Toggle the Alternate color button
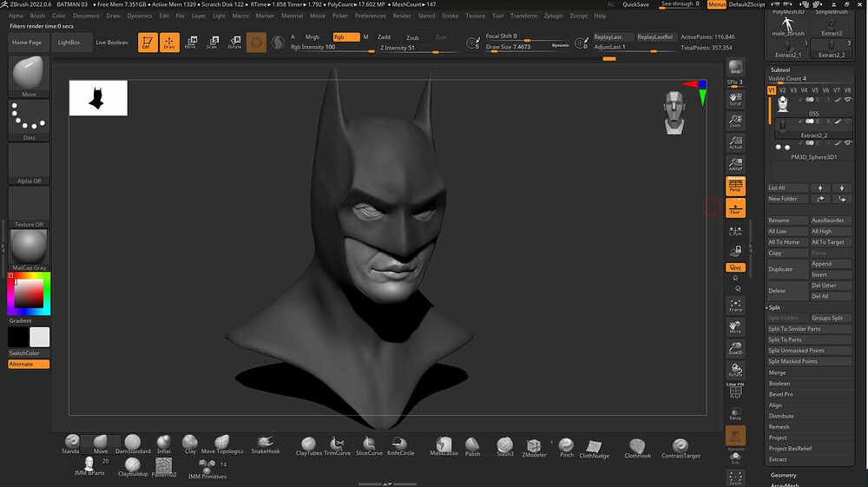This screenshot has width=868, height=487. coord(29,364)
